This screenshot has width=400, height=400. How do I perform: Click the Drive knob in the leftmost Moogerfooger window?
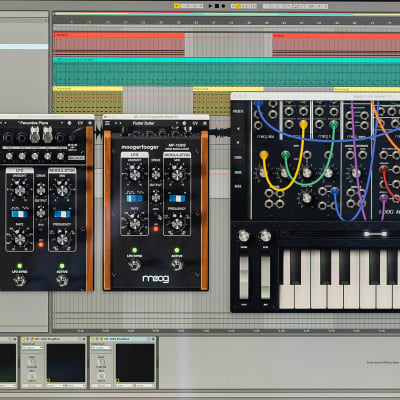coord(41,190)
